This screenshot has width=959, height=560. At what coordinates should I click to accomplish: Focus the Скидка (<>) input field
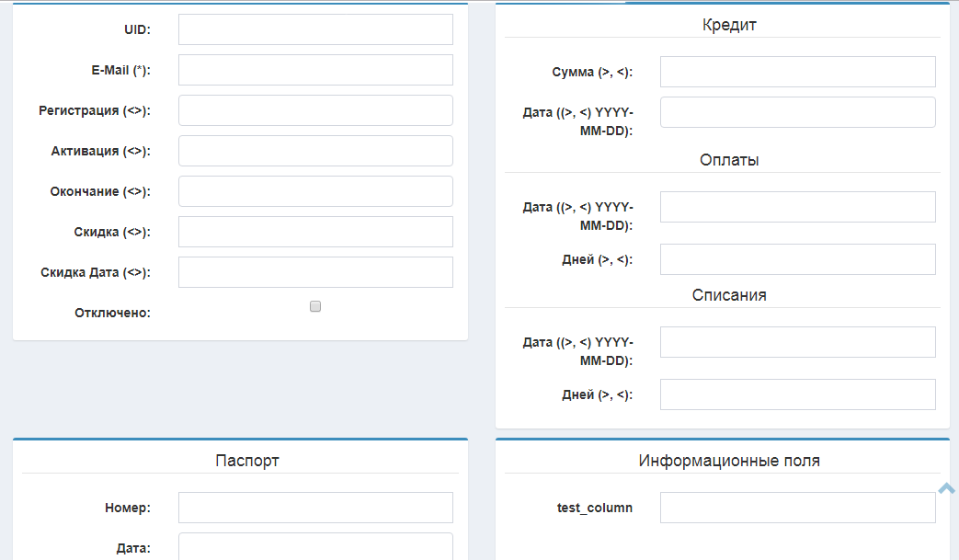pos(315,232)
